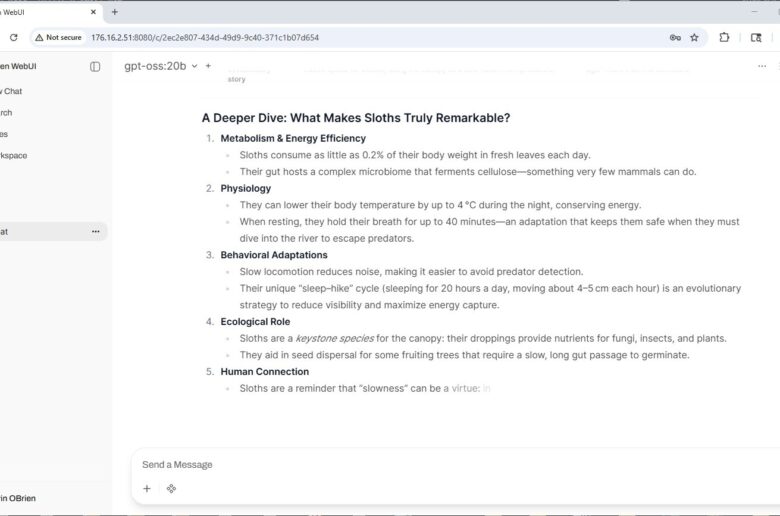Reload the page with refresh icon
Image resolution: width=780 pixels, height=516 pixels.
point(14,38)
